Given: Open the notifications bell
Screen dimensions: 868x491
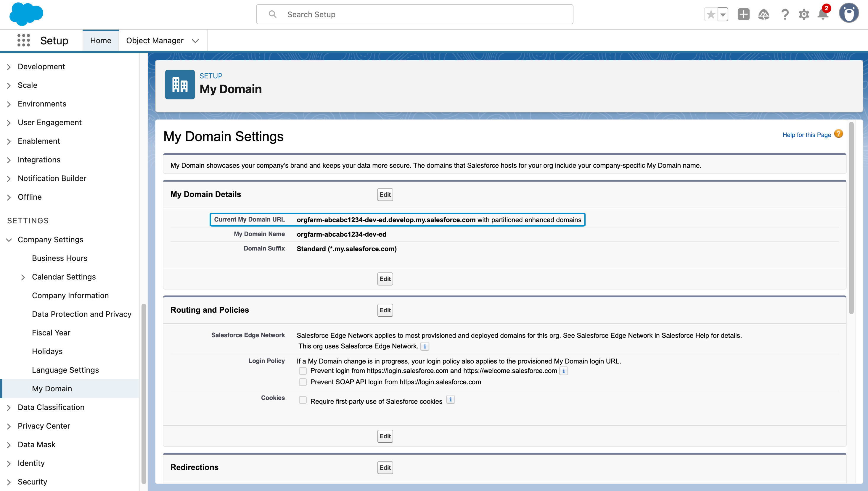Looking at the screenshot, I should tap(823, 14).
